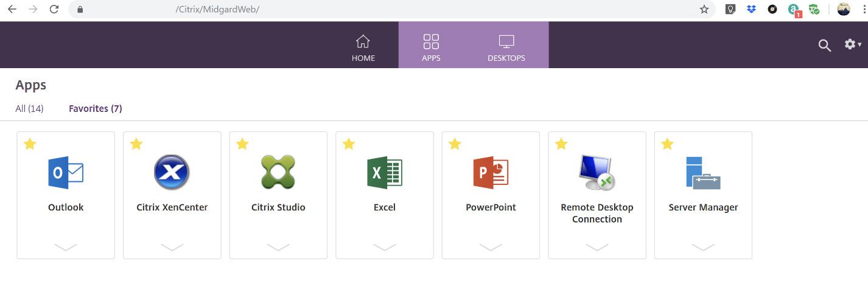Launch Remote Desktop Connection icon
Image resolution: width=868 pixels, height=289 pixels.
(597, 172)
